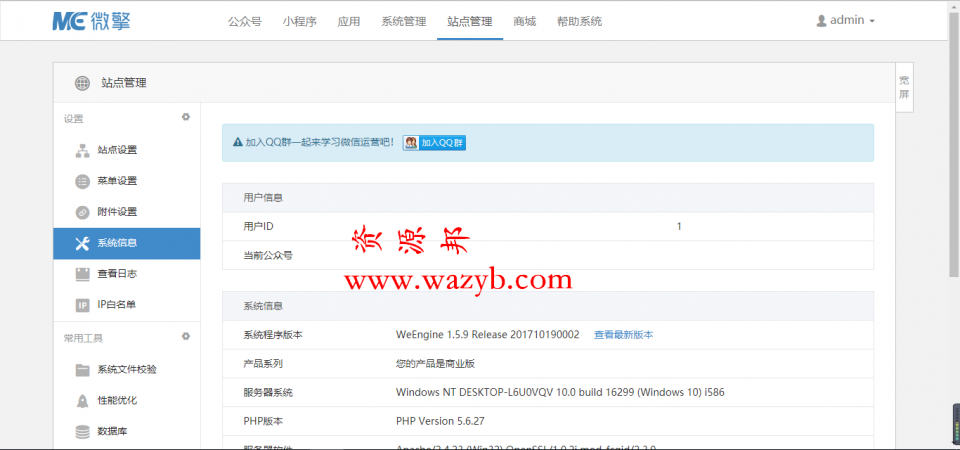960x450 pixels.
Task: Click the 菜单设置 list icon
Action: [x=82, y=181]
